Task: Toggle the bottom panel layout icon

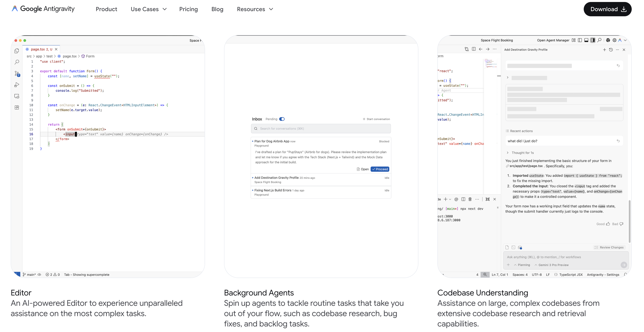Action: 586,40
